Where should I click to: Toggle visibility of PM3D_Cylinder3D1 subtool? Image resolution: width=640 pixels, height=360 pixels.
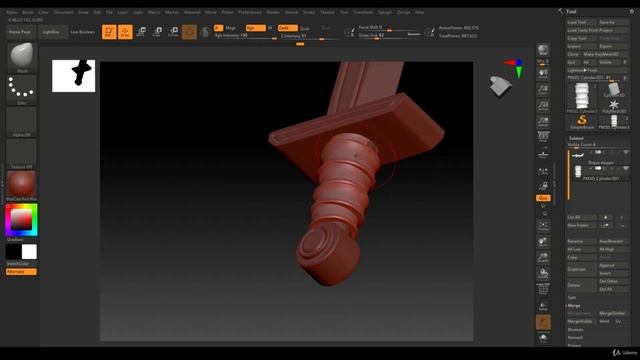[626, 168]
